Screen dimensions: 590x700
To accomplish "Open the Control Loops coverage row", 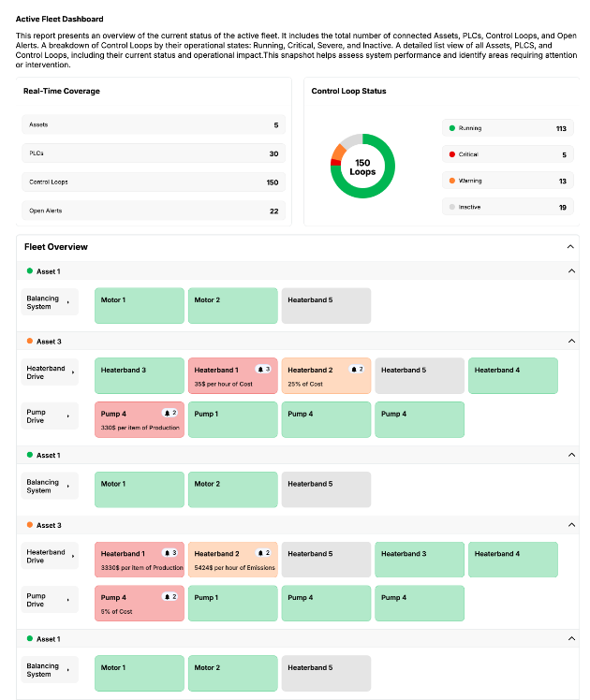I will (154, 182).
